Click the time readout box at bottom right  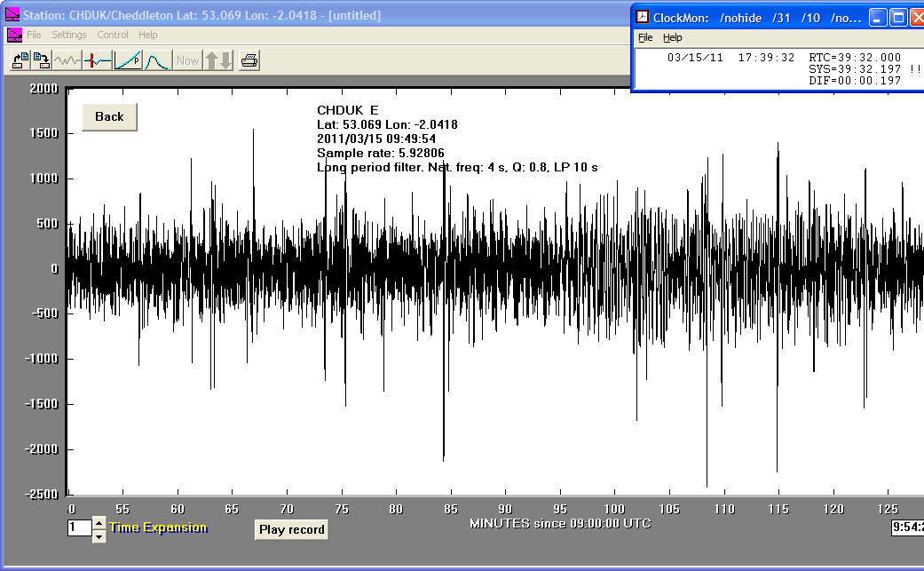(x=907, y=527)
